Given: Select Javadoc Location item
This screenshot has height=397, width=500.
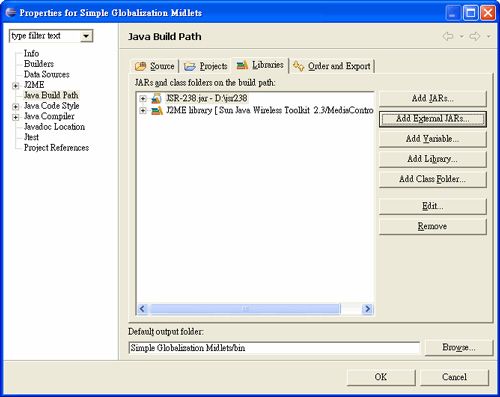Looking at the screenshot, I should coord(54,127).
